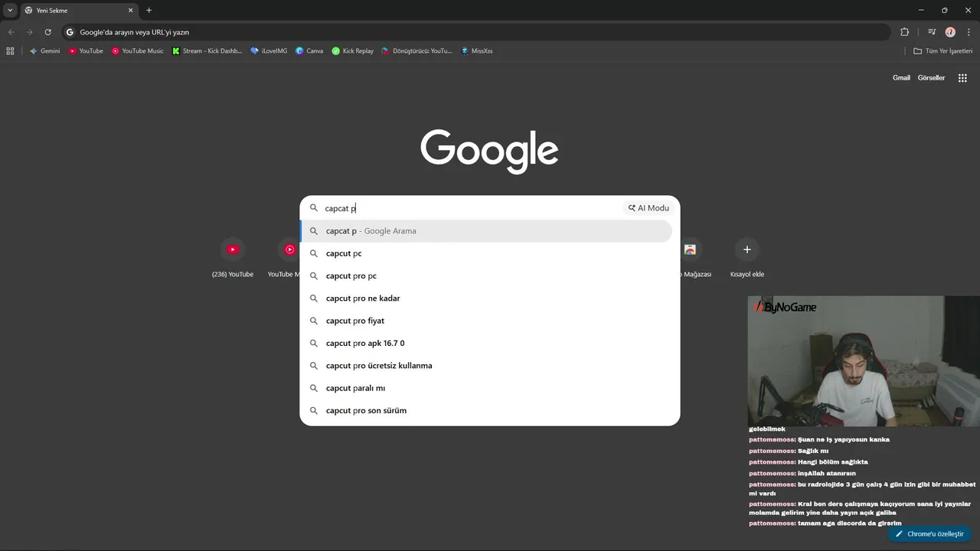Select the suggestion capcut pro apk 16.7 0

[486, 343]
